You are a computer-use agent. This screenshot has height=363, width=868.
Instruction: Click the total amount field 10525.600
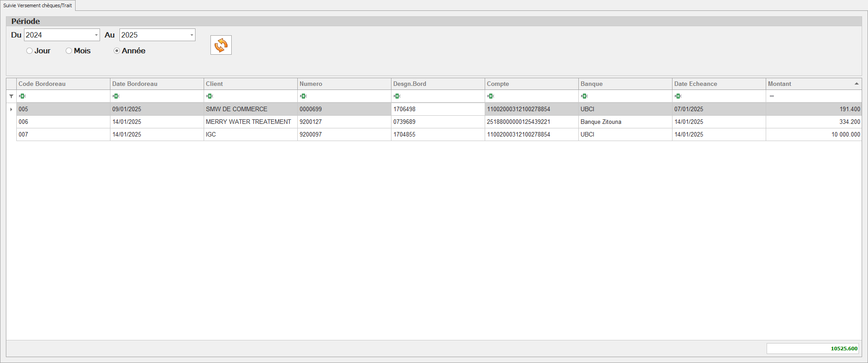click(x=813, y=349)
